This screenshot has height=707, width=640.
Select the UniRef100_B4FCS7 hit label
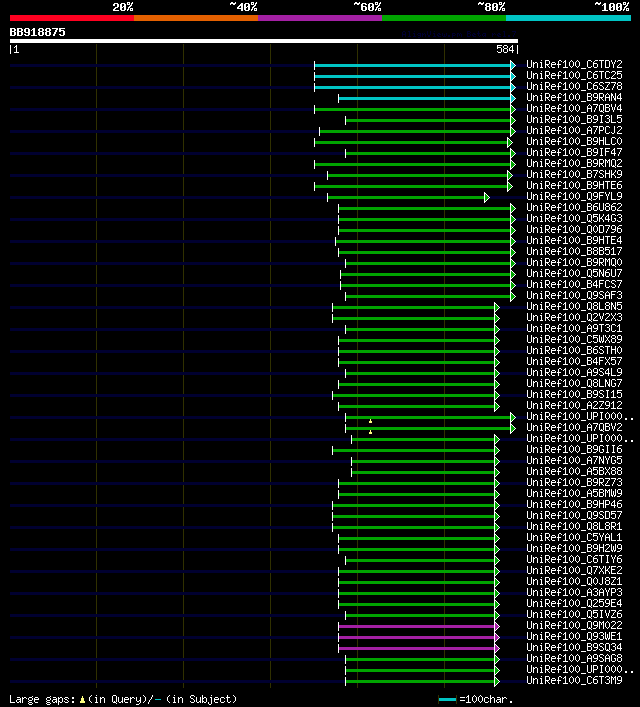tap(574, 284)
